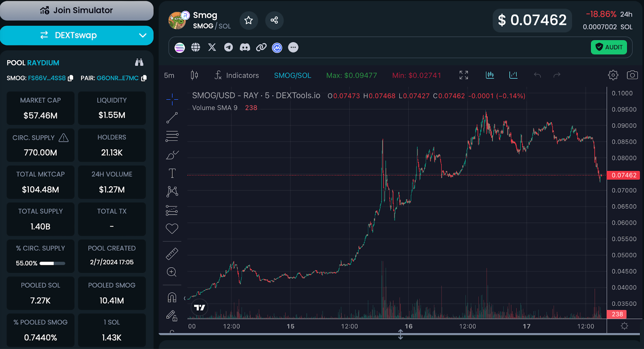Viewport: 644px width, 349px height.
Task: Copy SMOG contract address
Action: [x=71, y=78]
